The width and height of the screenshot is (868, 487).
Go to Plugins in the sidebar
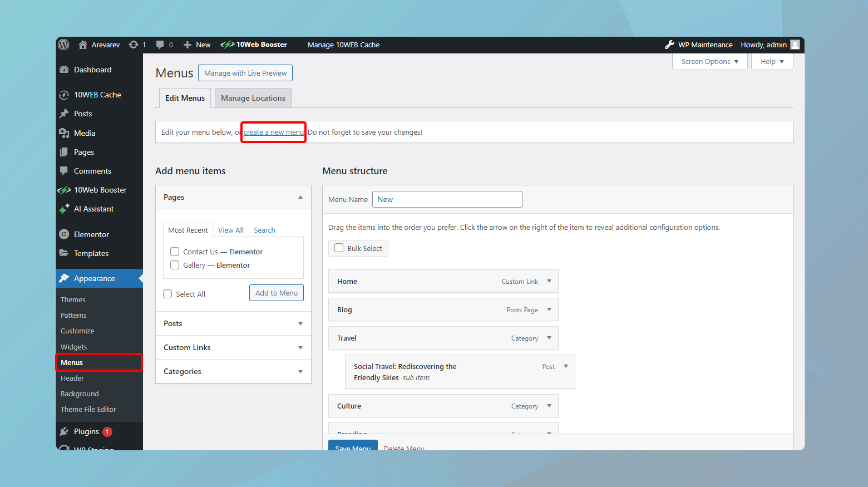tap(86, 431)
